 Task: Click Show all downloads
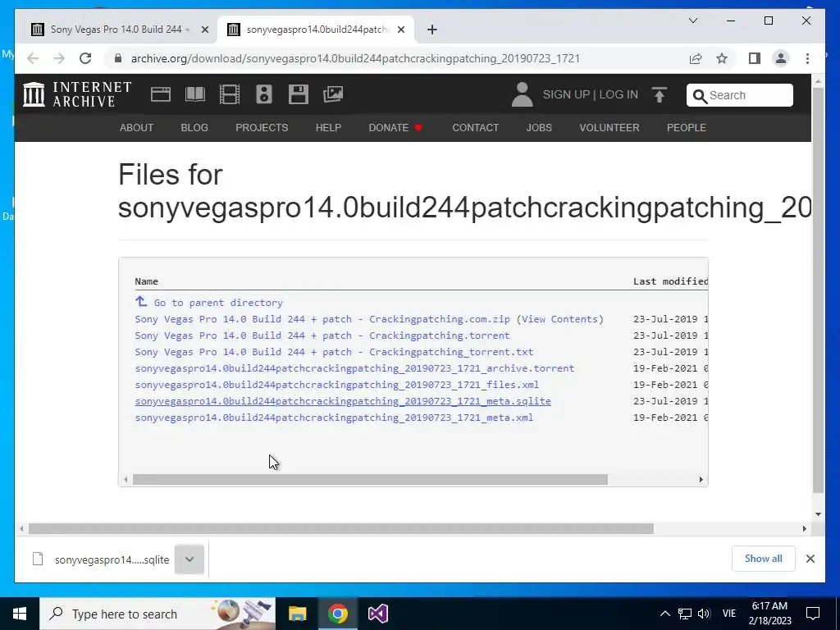[764, 559]
